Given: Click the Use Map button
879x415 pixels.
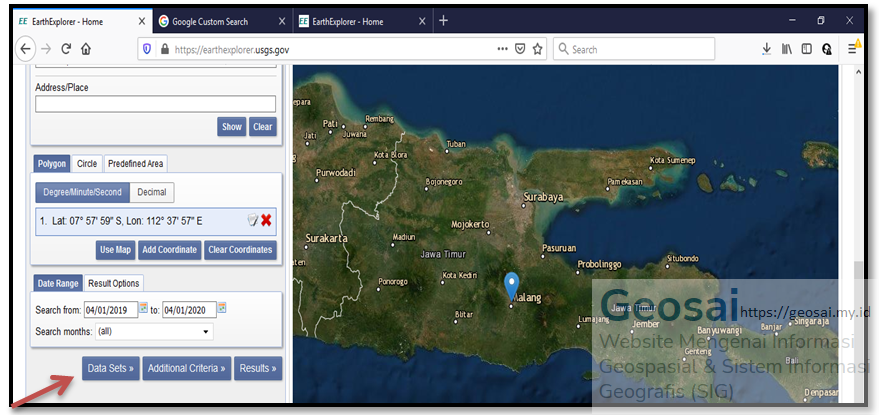Looking at the screenshot, I should (x=115, y=250).
